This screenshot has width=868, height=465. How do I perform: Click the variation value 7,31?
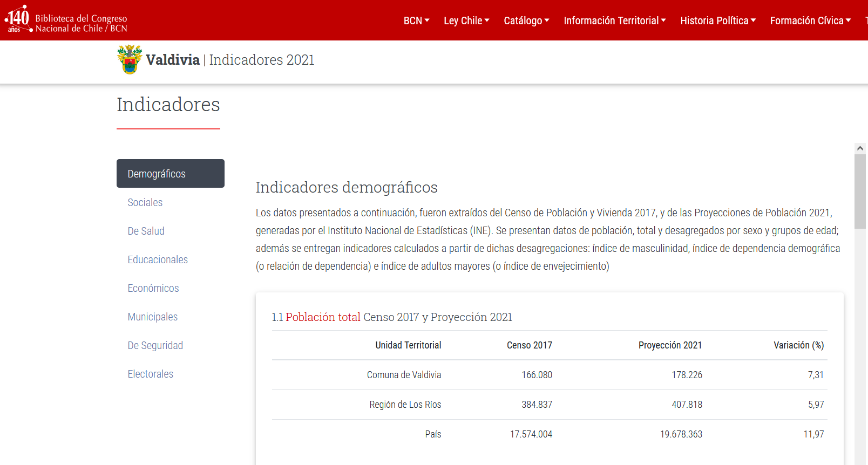click(x=816, y=375)
